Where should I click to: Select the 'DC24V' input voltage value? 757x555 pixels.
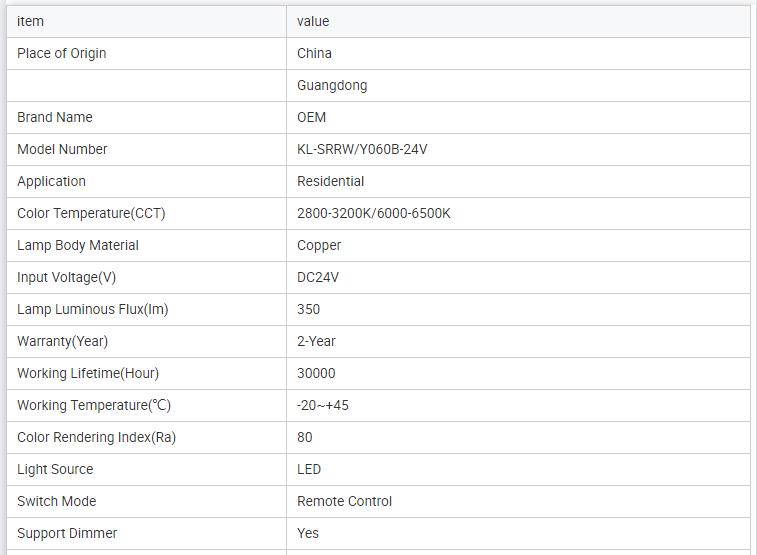point(318,277)
